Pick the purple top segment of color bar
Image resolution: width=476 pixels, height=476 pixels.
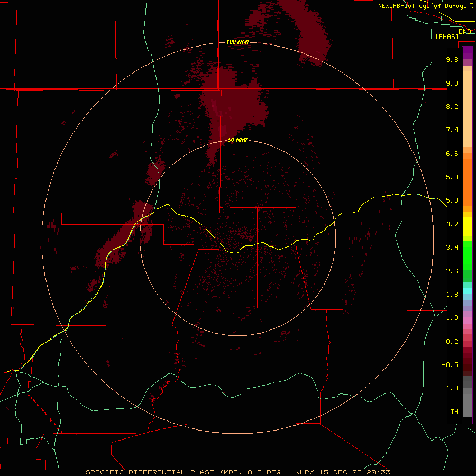tap(467, 53)
